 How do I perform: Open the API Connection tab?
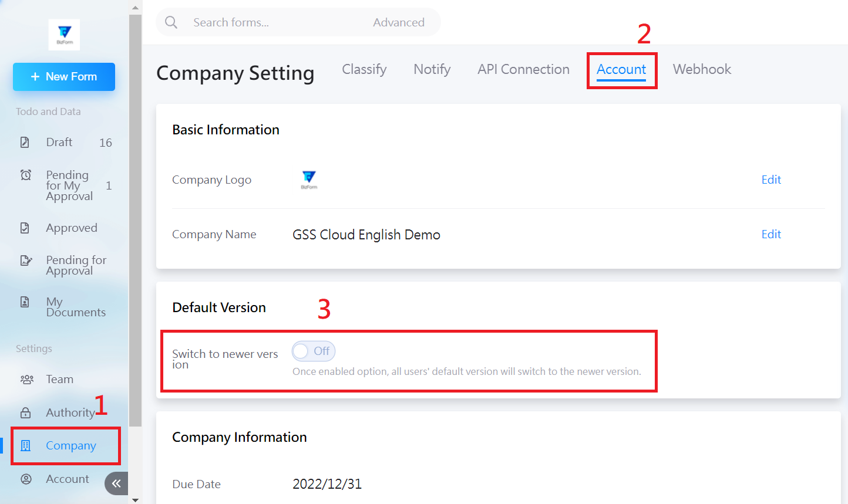[523, 69]
